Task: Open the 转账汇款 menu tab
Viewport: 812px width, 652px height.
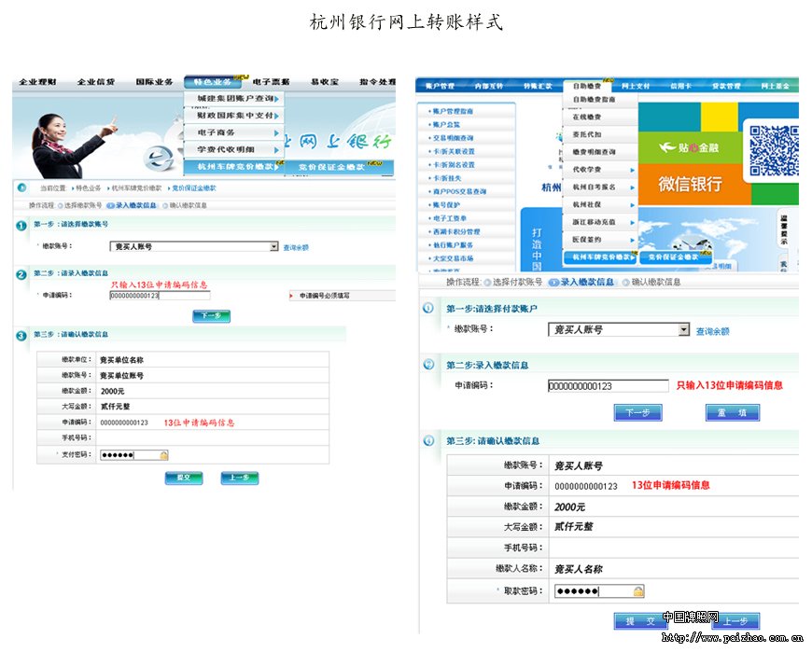Action: point(538,86)
